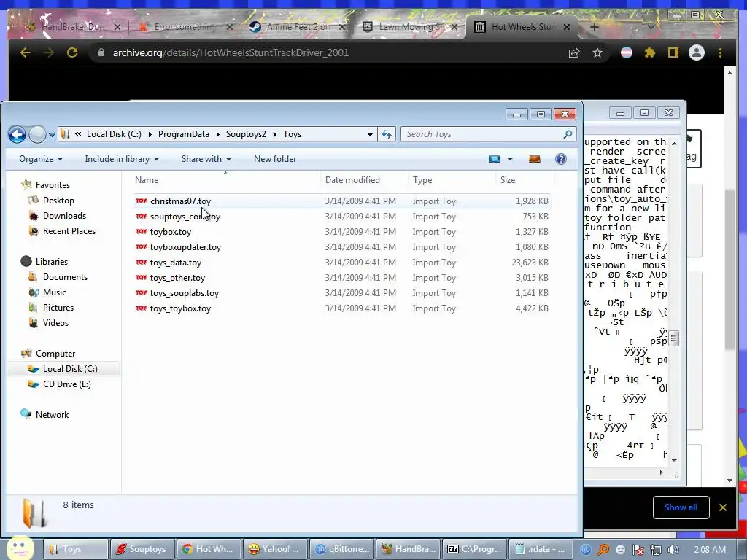This screenshot has height=560, width=747.
Task: Open Recent Places in navigation pane
Action: tap(69, 231)
